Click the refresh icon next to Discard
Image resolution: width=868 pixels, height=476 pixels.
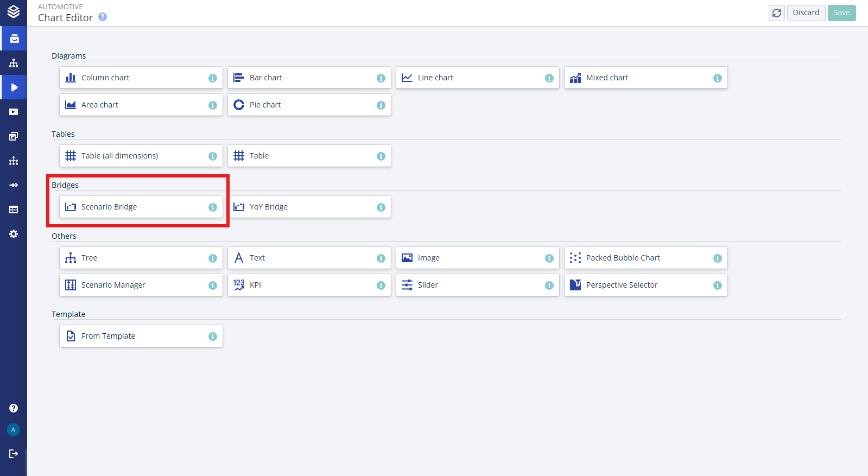[777, 13]
